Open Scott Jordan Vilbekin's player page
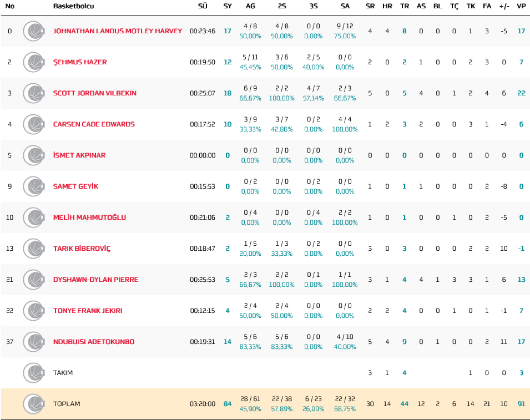 tap(94, 93)
